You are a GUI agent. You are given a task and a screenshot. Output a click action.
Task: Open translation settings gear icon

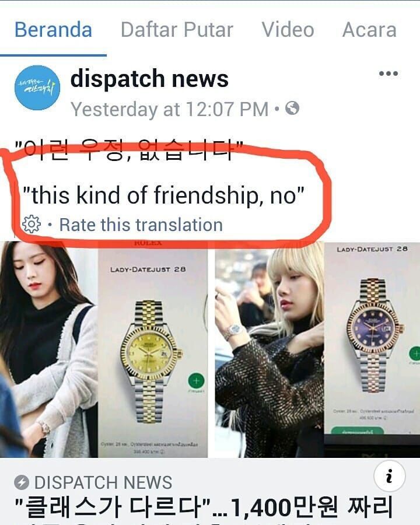click(31, 224)
